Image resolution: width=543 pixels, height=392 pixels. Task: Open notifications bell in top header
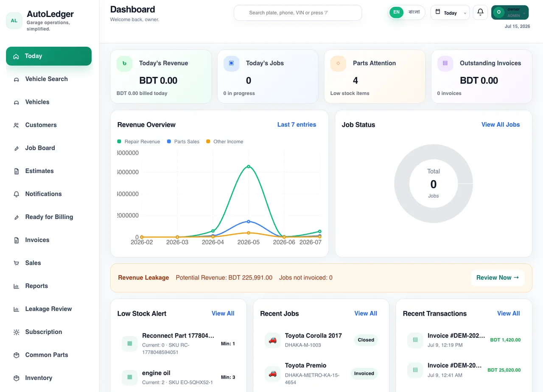point(480,12)
